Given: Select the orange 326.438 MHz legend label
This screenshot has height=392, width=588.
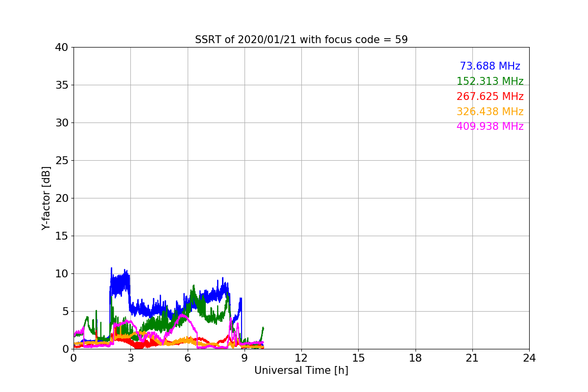Looking at the screenshot, I should pyautogui.click(x=490, y=112).
